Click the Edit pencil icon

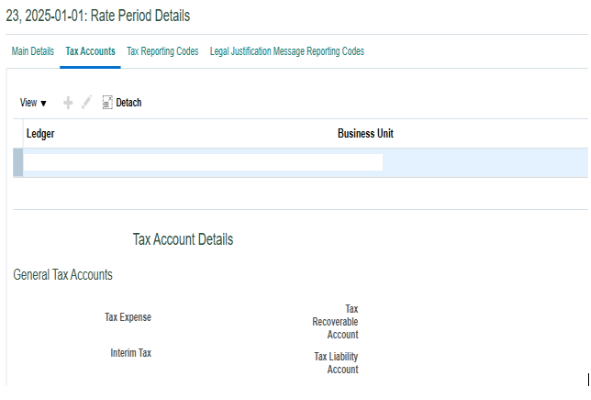coord(86,102)
